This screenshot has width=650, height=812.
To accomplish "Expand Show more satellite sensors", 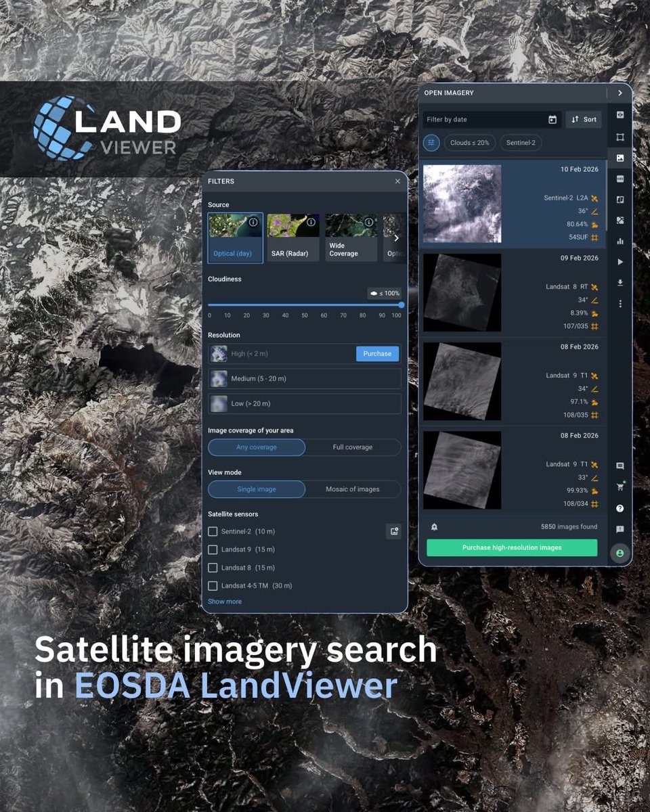I will coord(224,601).
